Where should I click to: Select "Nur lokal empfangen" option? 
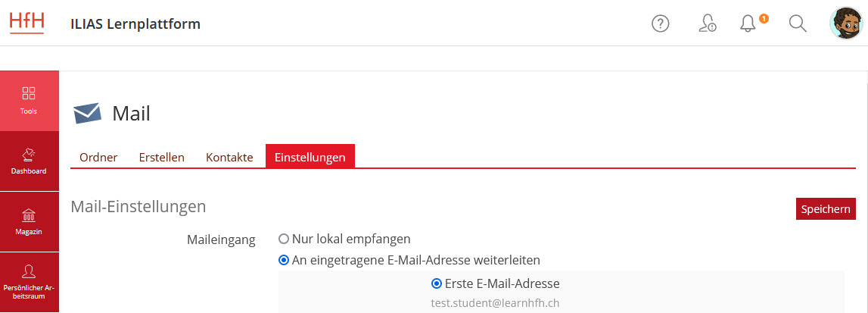point(284,239)
